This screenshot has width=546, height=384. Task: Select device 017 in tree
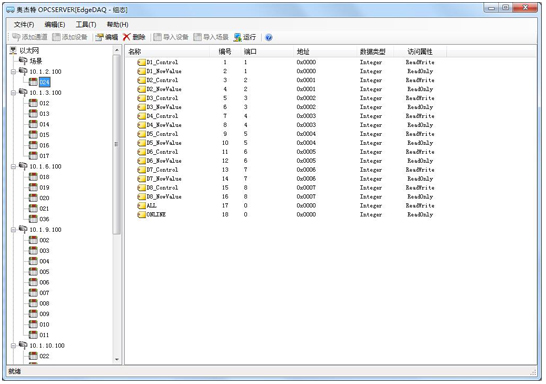(x=44, y=156)
